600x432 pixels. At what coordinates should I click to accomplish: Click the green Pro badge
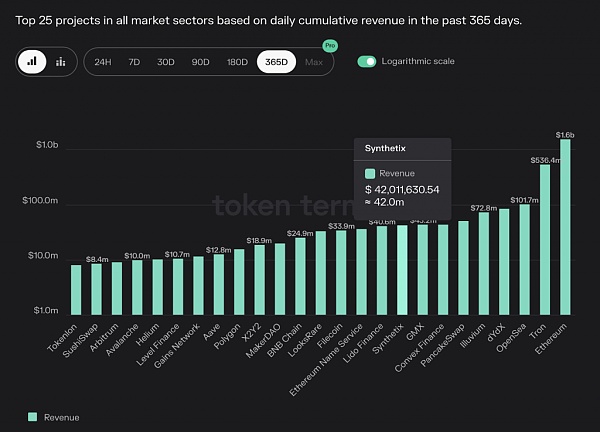pos(329,45)
